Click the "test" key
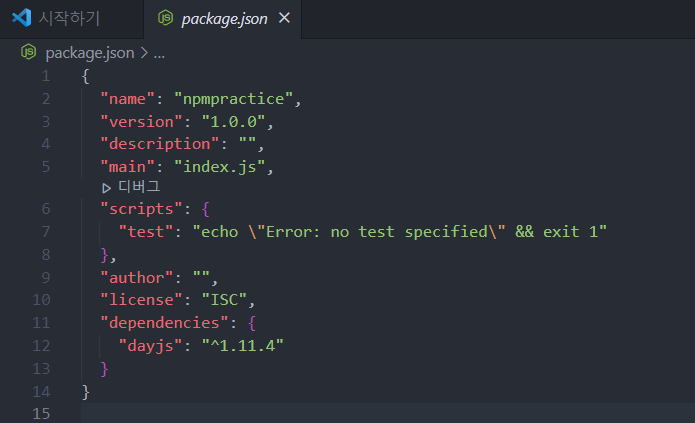This screenshot has height=423, width=695. point(146,232)
